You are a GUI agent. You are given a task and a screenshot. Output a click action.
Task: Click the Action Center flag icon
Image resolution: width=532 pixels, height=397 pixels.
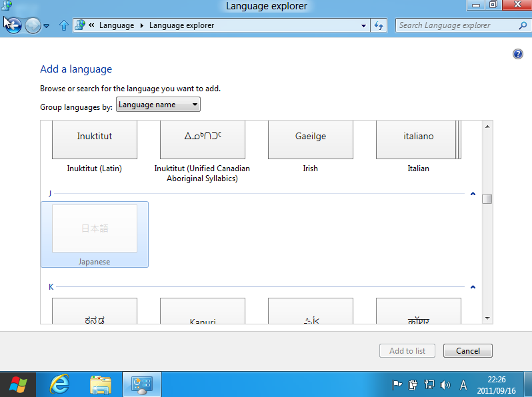point(397,384)
